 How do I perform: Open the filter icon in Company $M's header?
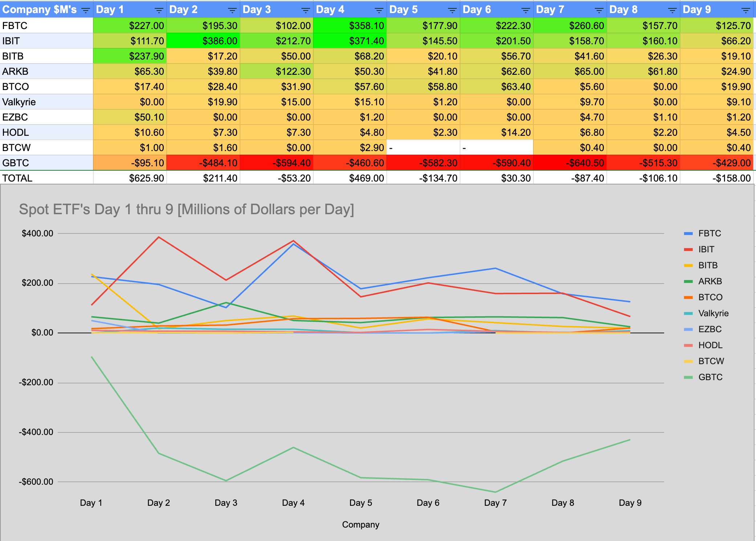85,11
